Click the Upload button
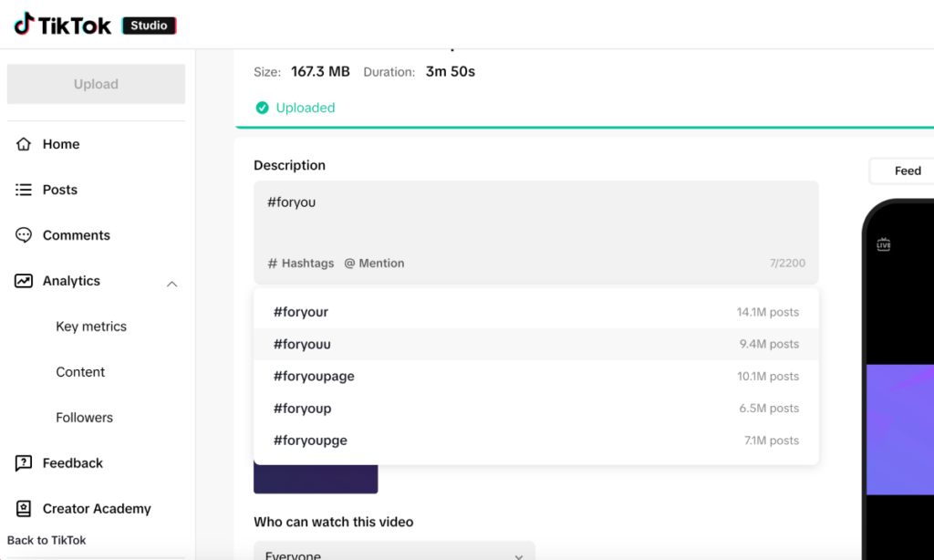This screenshot has width=934, height=560. [x=96, y=84]
